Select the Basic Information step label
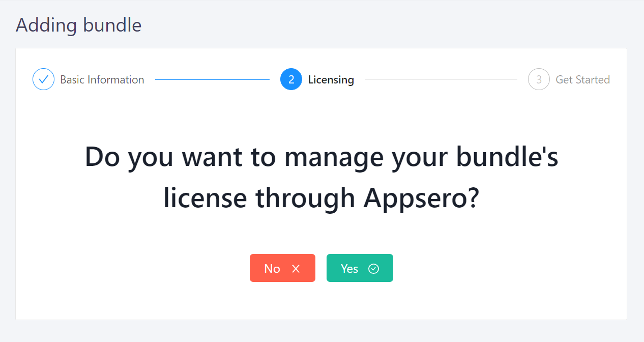Image resolution: width=644 pixels, height=342 pixels. [102, 79]
